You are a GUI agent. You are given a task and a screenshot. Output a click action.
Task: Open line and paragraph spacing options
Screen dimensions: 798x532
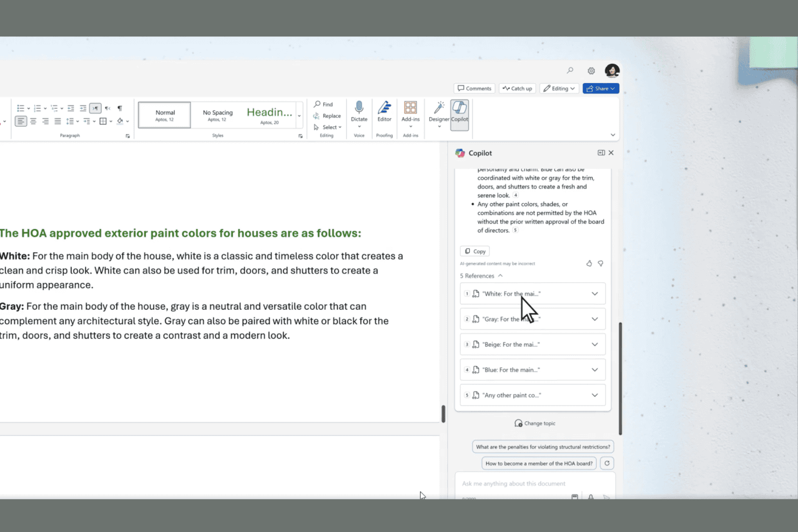pyautogui.click(x=70, y=121)
